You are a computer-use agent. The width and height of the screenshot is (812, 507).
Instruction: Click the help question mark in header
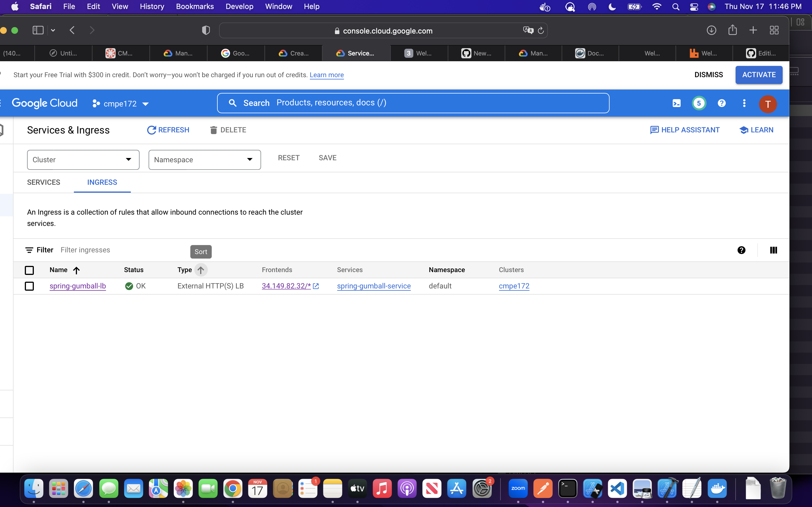click(x=721, y=103)
